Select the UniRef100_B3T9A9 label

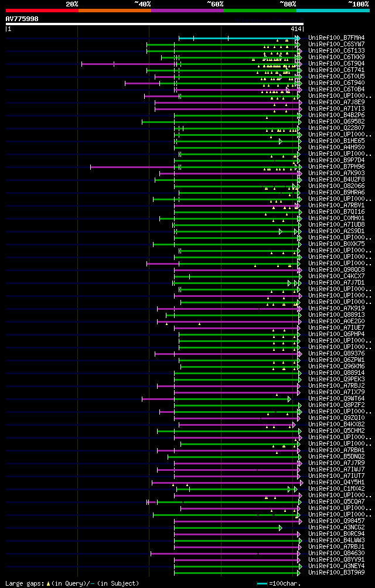(336, 572)
